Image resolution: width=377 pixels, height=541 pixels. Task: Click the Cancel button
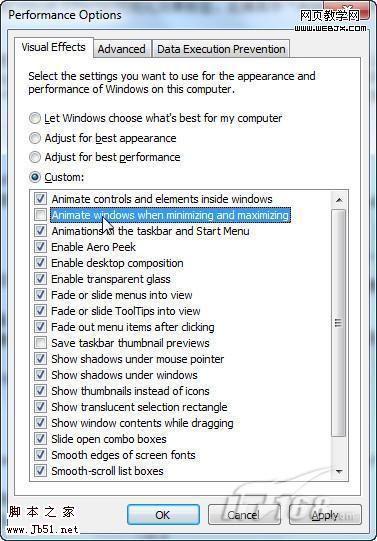[x=244, y=515]
